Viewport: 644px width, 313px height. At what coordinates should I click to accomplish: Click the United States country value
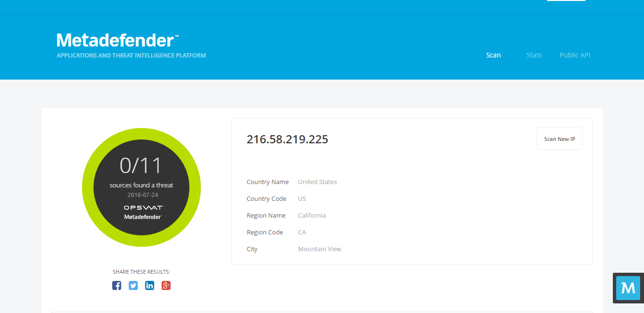[x=317, y=182]
